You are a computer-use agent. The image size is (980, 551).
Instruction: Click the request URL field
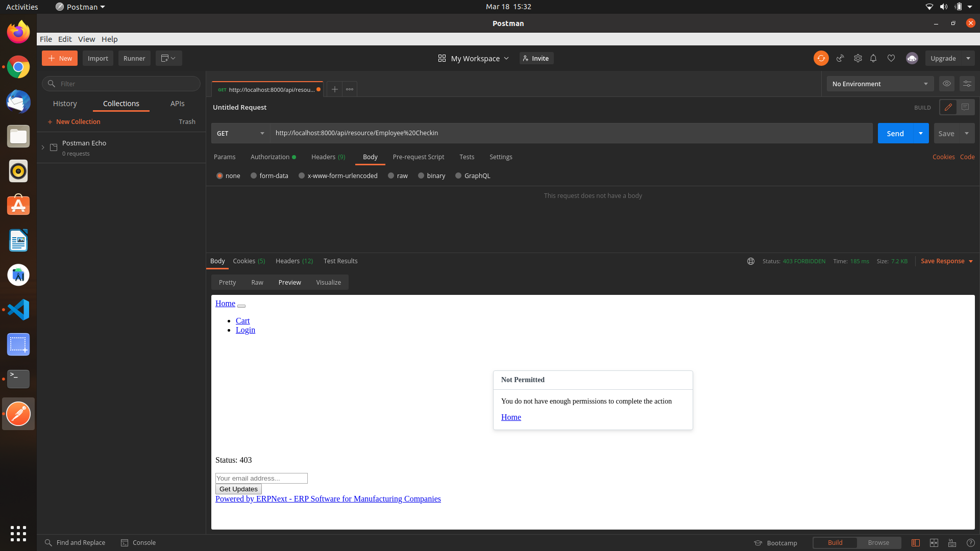[x=571, y=133]
